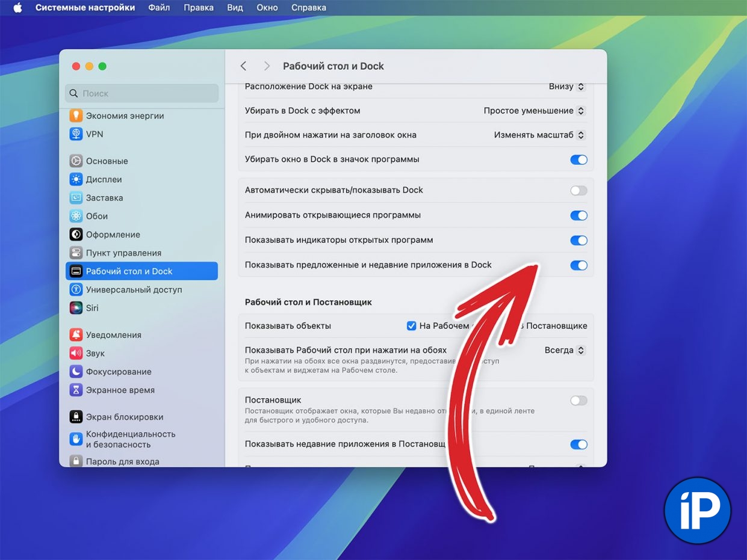Viewport: 747px width, 560px height.
Task: Click the Универсальный доступ icon
Action: click(x=76, y=289)
